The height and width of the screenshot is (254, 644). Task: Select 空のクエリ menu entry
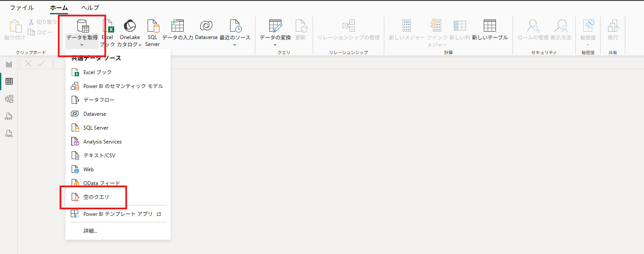click(118, 197)
